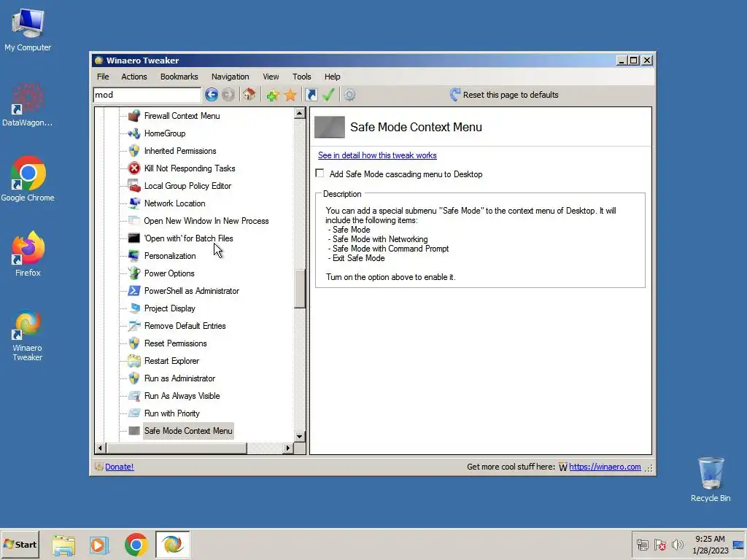Click Chrome icon in taskbar

pos(136,545)
